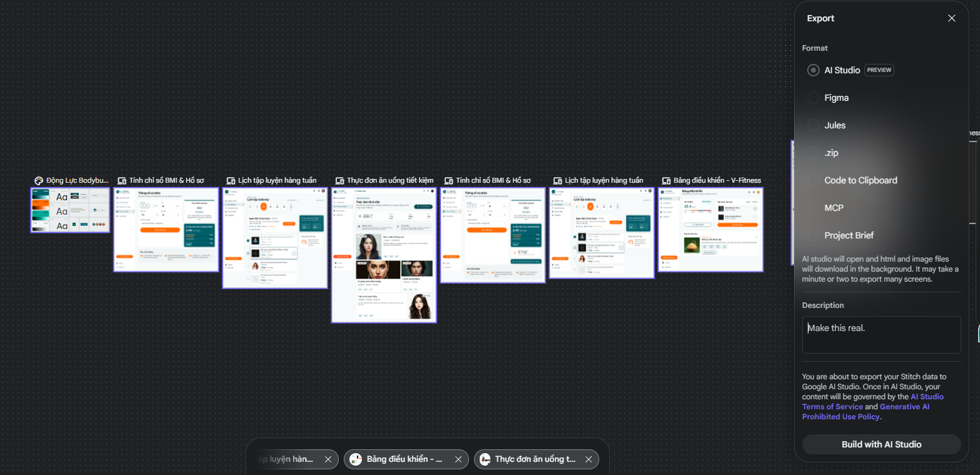The image size is (980, 475).
Task: Select the Thực đơn ăn uống tiết kiệm screen thumbnail
Action: pyautogui.click(x=384, y=255)
